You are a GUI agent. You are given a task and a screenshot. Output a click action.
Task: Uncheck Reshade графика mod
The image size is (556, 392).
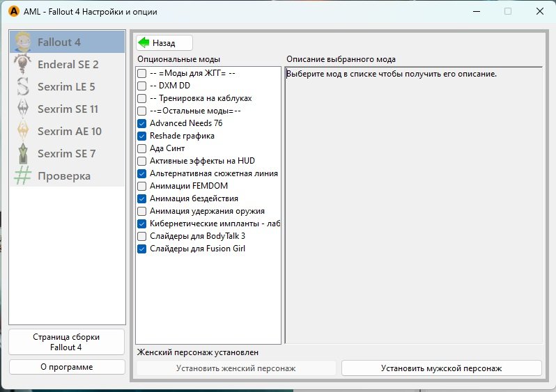[142, 136]
